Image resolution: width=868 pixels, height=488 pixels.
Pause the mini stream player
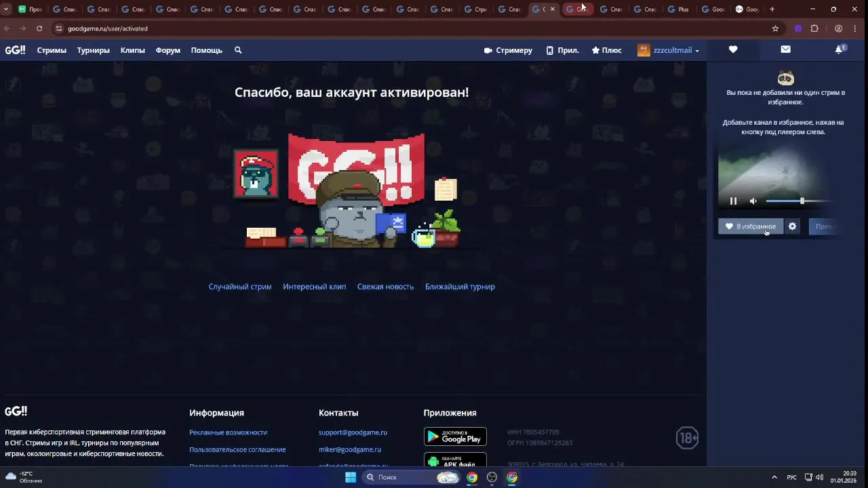tap(733, 201)
